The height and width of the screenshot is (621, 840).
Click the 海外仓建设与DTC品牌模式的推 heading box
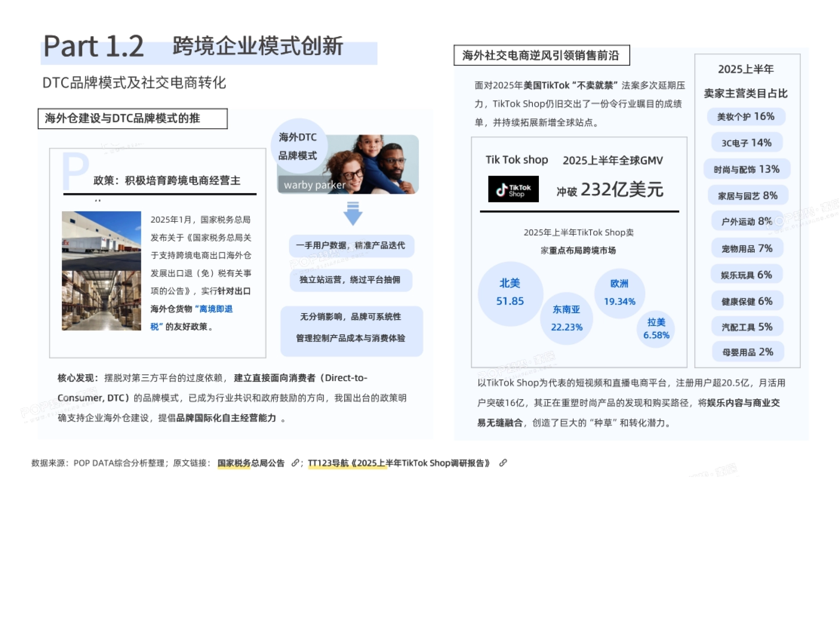133,118
